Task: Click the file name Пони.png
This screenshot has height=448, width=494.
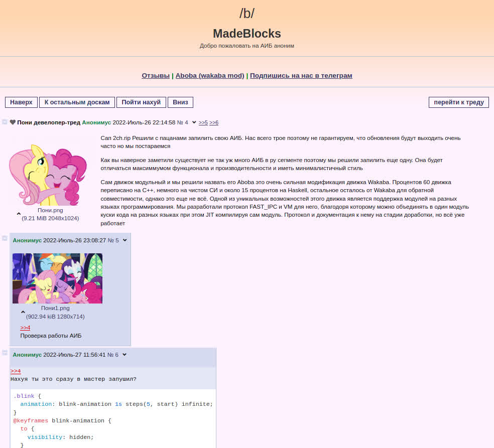Action: click(50, 210)
